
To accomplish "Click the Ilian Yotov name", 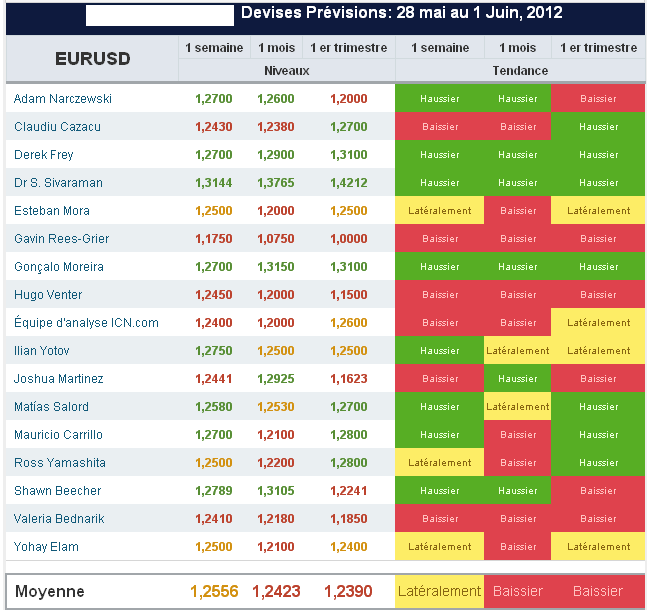I will (x=42, y=351).
